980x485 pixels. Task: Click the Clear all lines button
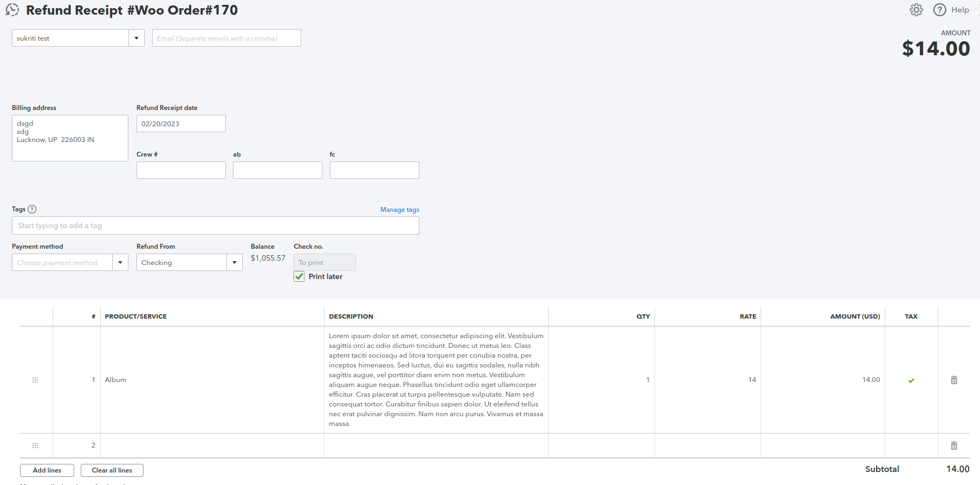[x=112, y=470]
